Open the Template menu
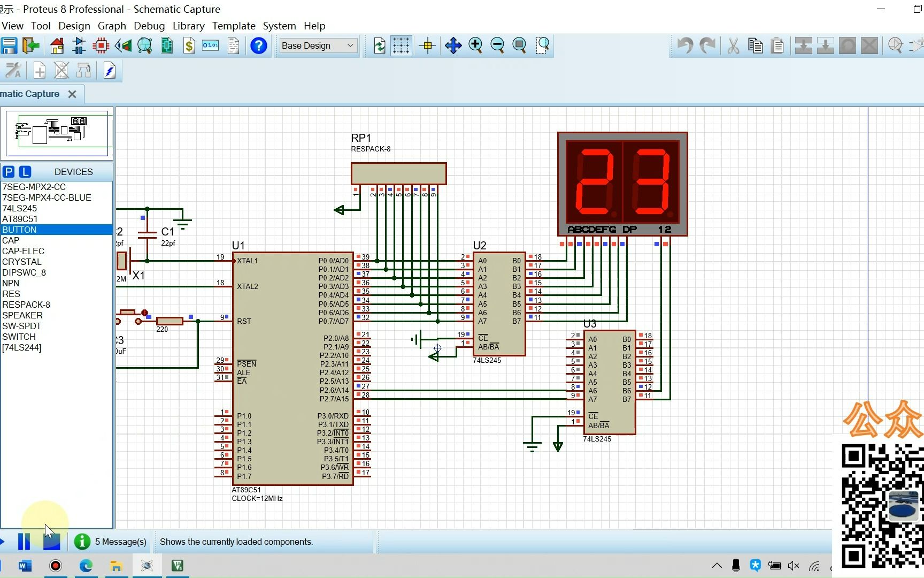This screenshot has width=924, height=578. click(234, 26)
